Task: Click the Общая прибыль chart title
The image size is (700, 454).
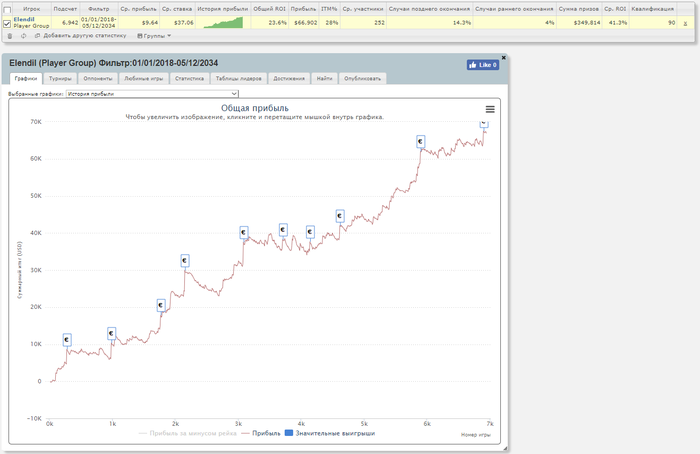Action: tap(255, 108)
